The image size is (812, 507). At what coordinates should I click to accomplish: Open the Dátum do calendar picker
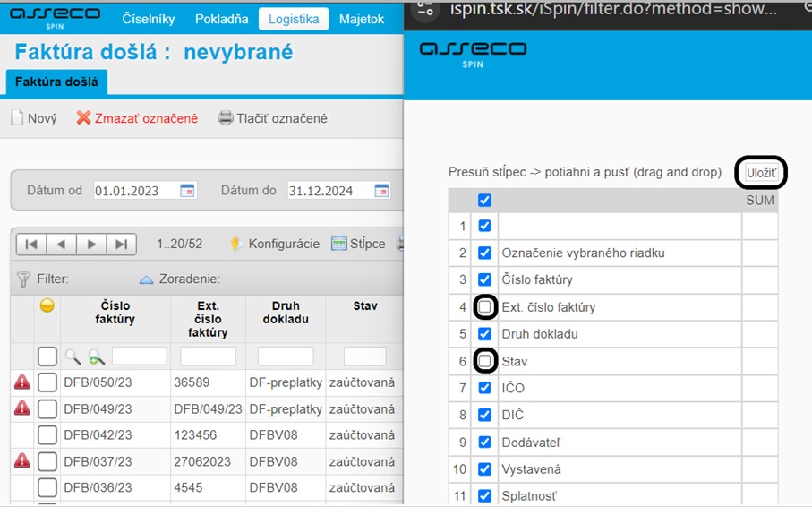pos(381,191)
